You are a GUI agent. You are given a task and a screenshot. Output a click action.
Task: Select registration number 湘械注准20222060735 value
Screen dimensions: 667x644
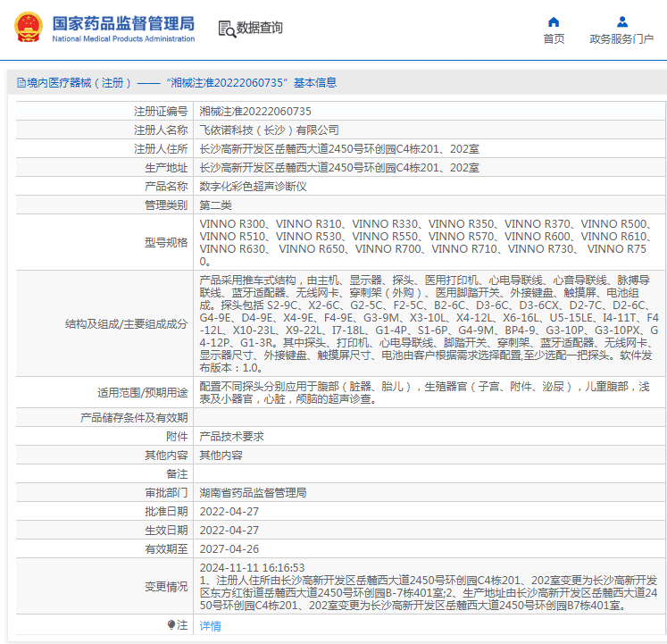[255, 112]
